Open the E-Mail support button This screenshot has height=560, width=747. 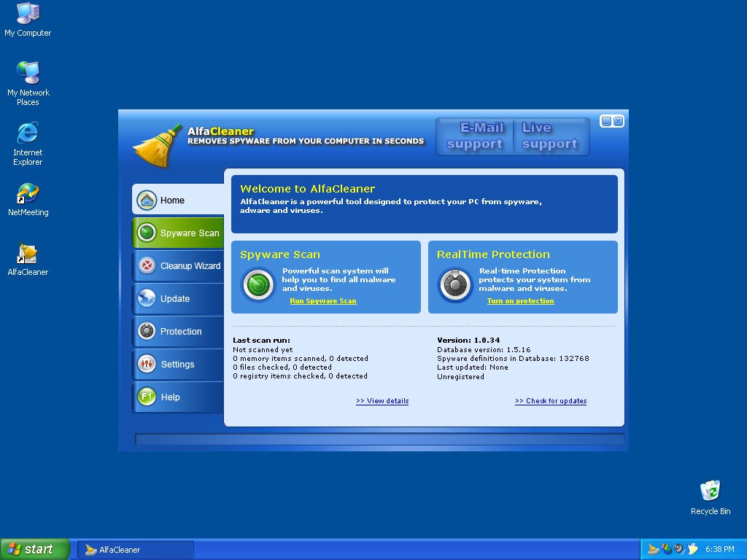coord(475,136)
